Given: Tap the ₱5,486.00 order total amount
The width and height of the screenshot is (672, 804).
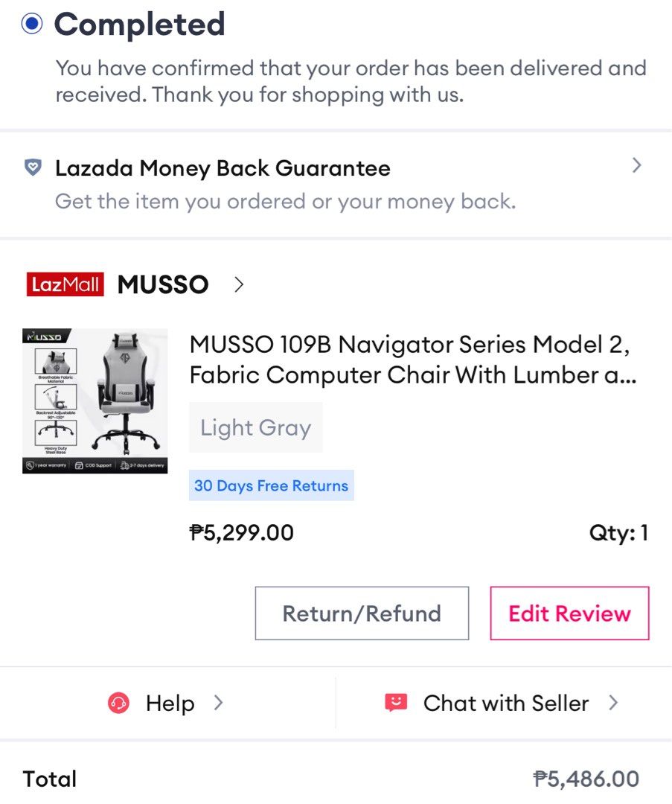Looking at the screenshot, I should point(586,779).
